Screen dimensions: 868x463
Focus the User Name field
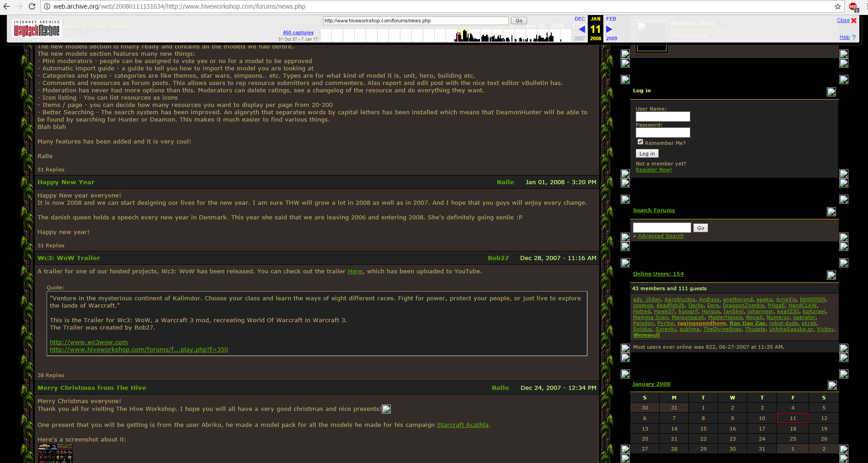(x=663, y=117)
